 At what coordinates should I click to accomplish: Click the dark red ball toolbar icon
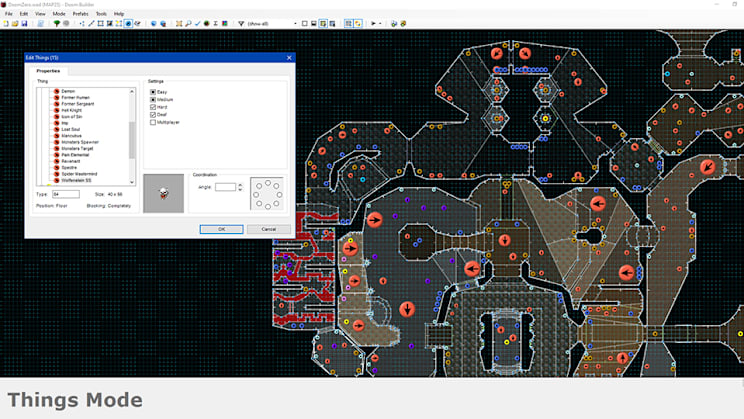pos(206,23)
